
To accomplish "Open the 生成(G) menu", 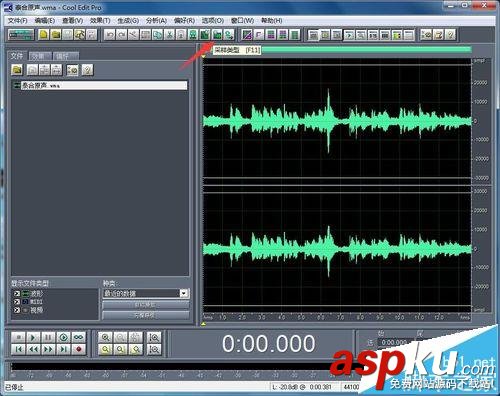I will click(x=128, y=21).
